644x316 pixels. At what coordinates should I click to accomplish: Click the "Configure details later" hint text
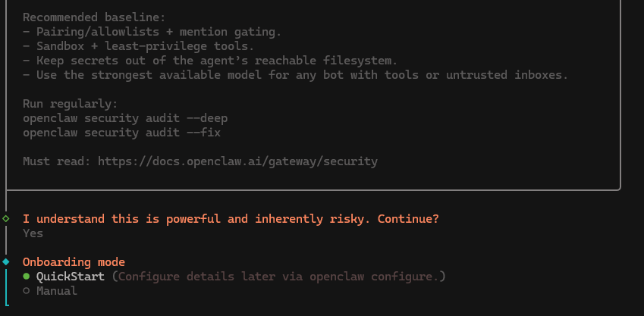[279, 277]
